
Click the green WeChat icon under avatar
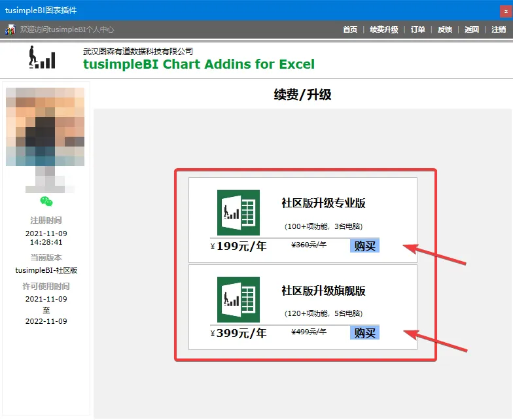[x=46, y=201]
